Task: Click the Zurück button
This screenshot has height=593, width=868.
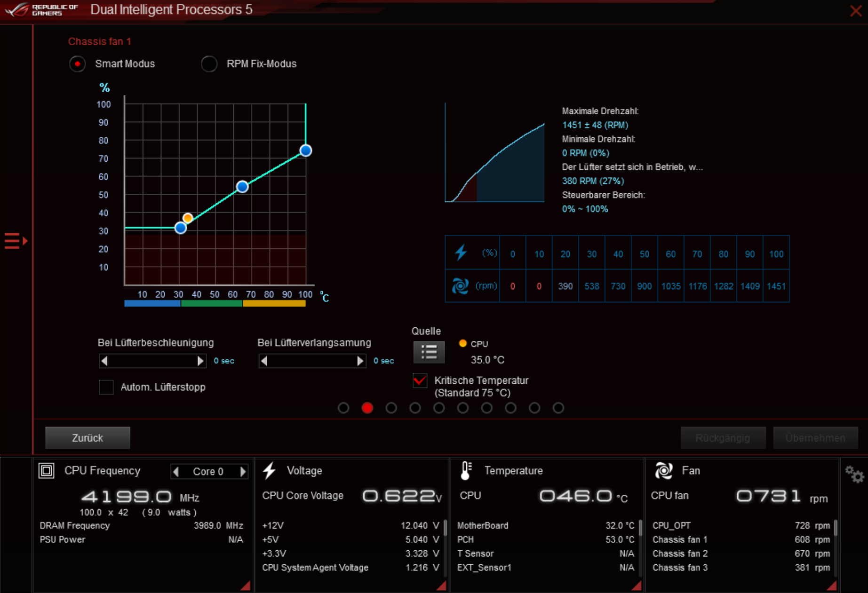Action: [x=88, y=438]
